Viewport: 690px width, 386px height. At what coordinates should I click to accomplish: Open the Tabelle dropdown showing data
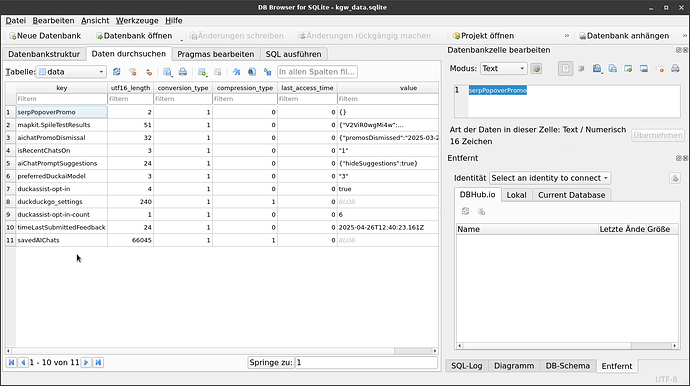pos(71,72)
